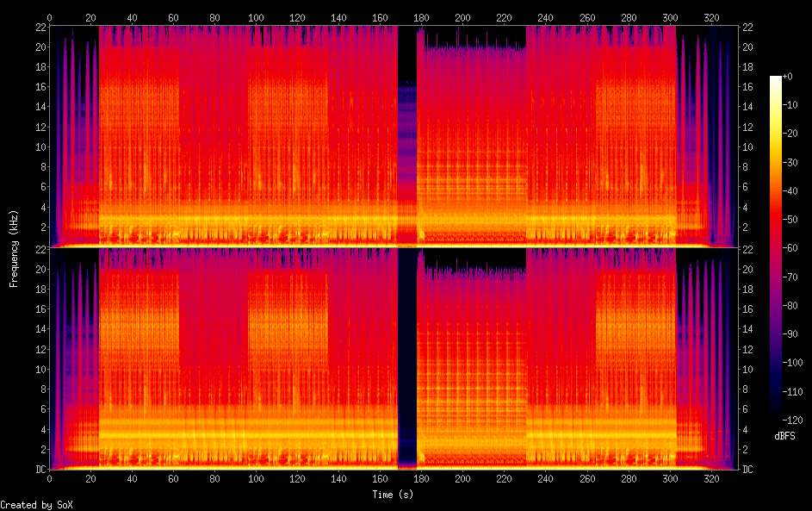Click the lower channel spectrogram plot
Image resolution: width=812 pixels, height=511 pixels.
[394, 358]
